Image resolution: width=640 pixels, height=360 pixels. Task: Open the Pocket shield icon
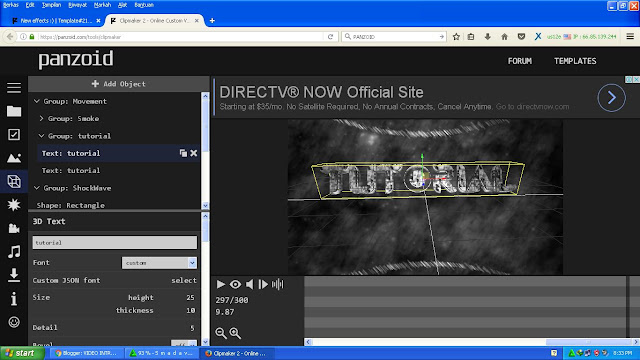[x=521, y=37]
